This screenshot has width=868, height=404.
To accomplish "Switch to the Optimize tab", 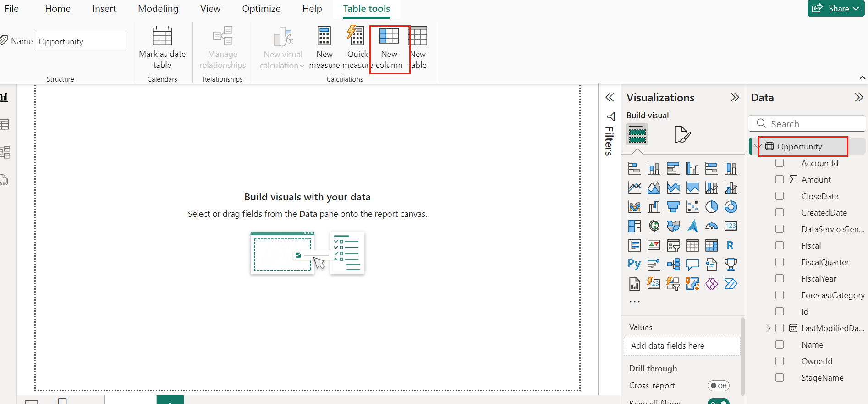I will (261, 9).
